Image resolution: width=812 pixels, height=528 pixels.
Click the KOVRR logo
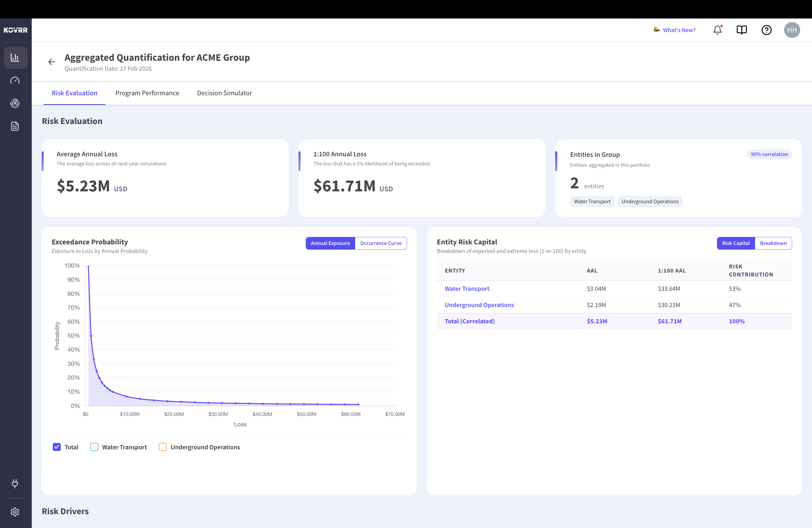[15, 30]
